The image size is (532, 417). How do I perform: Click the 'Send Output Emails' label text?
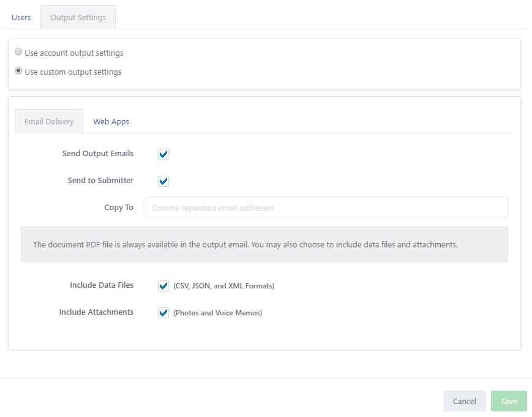[x=98, y=153]
